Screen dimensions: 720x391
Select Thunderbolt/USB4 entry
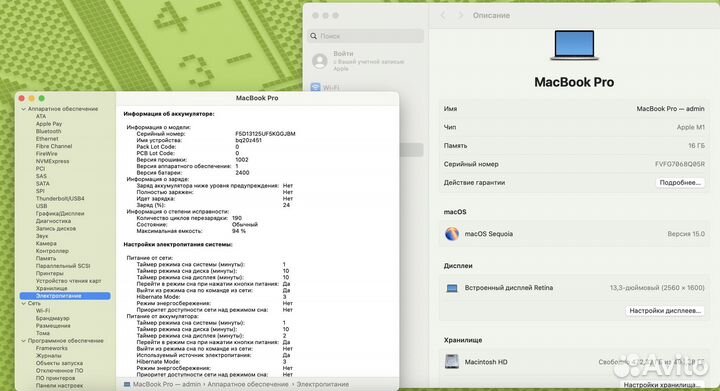tap(60, 199)
